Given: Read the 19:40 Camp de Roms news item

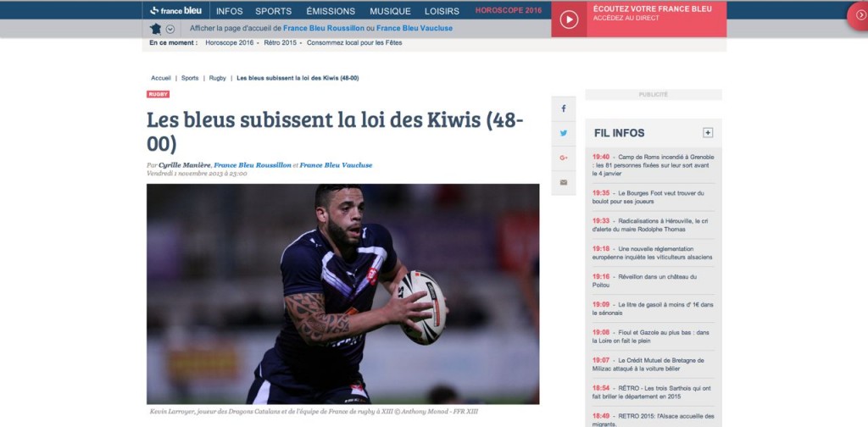Looking at the screenshot, I should coord(654,165).
